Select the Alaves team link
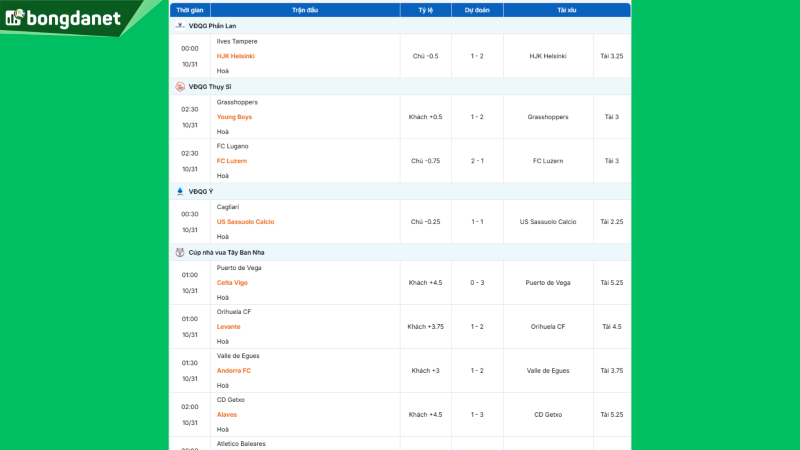The image size is (800, 450). (227, 415)
